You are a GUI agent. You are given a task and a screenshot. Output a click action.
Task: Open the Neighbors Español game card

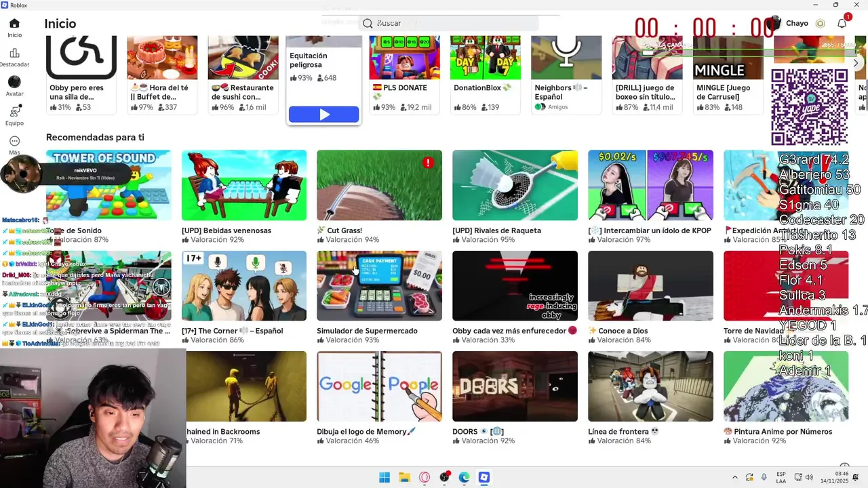pos(566,75)
